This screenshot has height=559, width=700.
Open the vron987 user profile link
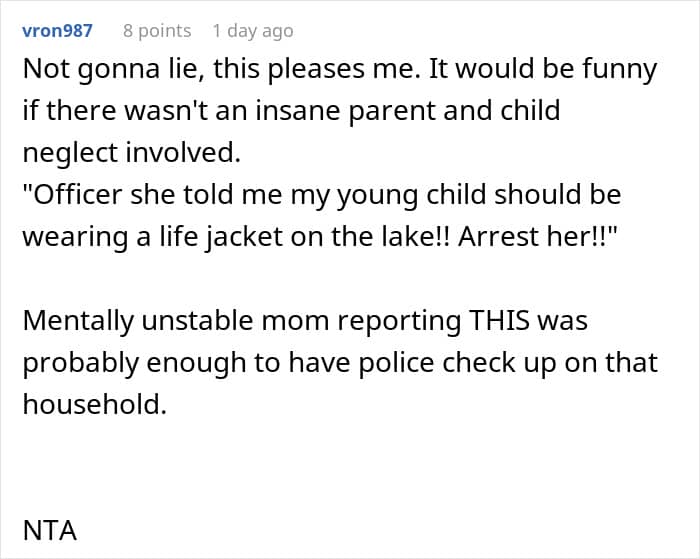click(57, 31)
